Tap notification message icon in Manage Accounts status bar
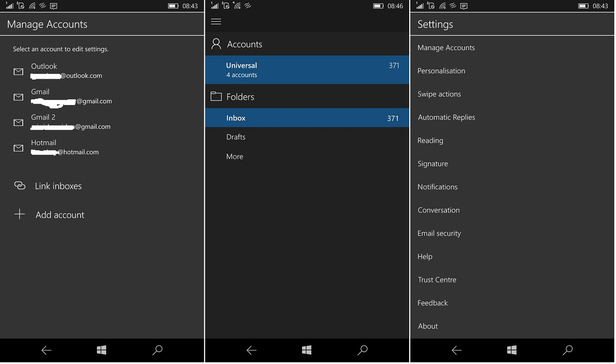This screenshot has width=616, height=364. (54, 6)
